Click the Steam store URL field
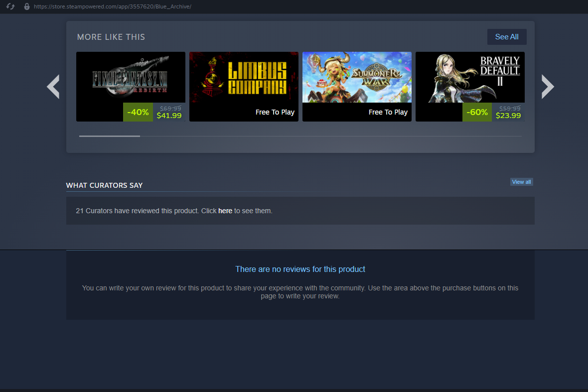This screenshot has width=588, height=392. pos(113,6)
